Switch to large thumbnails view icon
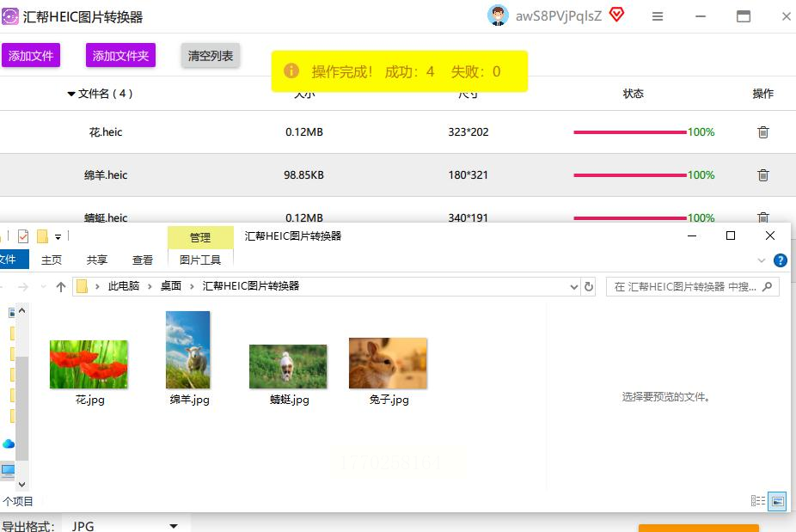 [x=777, y=501]
